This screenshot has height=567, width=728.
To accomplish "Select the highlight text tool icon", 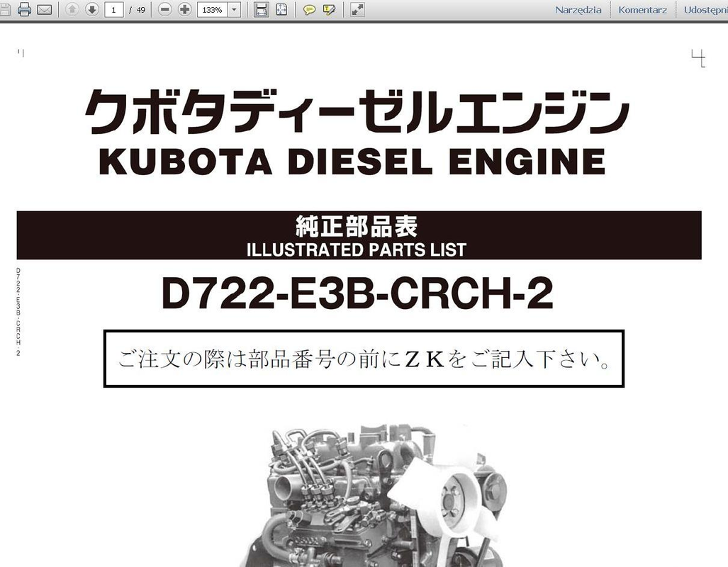I will pos(329,10).
